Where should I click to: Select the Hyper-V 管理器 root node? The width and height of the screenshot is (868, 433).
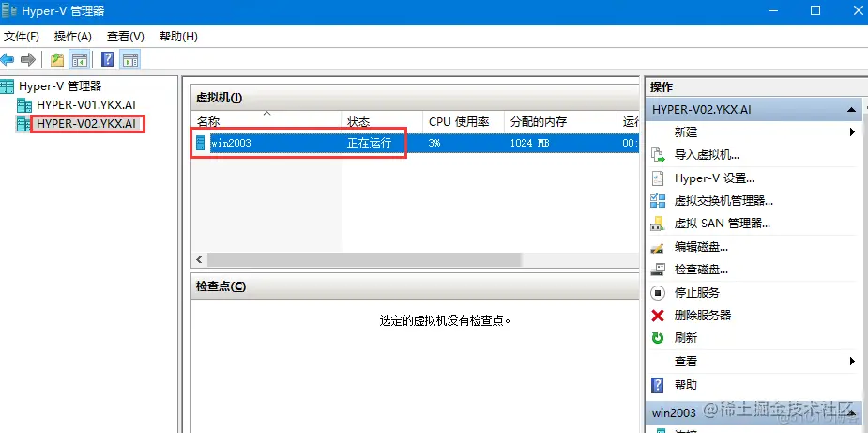coord(60,85)
